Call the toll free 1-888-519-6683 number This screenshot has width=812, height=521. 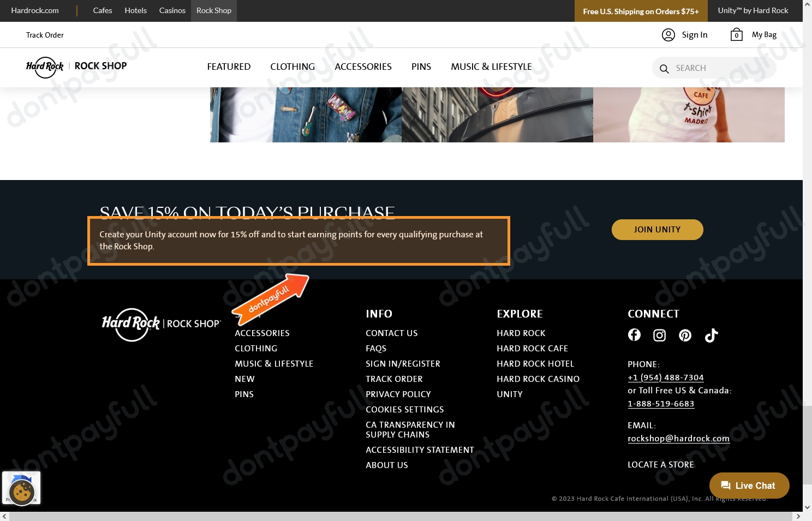tap(661, 403)
